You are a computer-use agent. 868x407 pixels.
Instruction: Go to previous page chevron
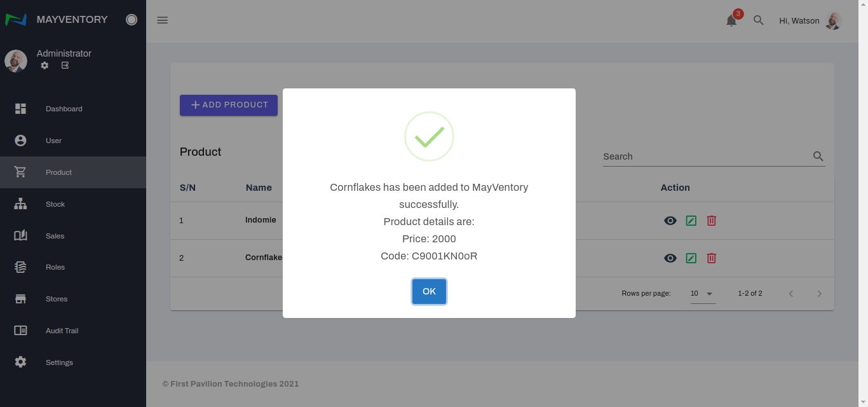pyautogui.click(x=791, y=294)
